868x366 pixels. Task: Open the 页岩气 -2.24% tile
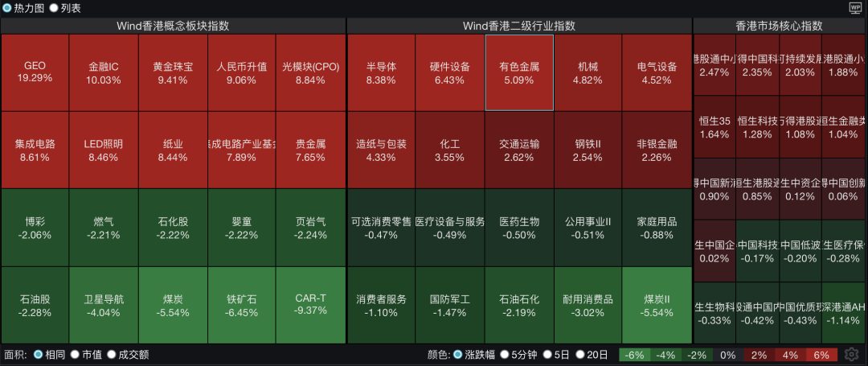(x=310, y=228)
